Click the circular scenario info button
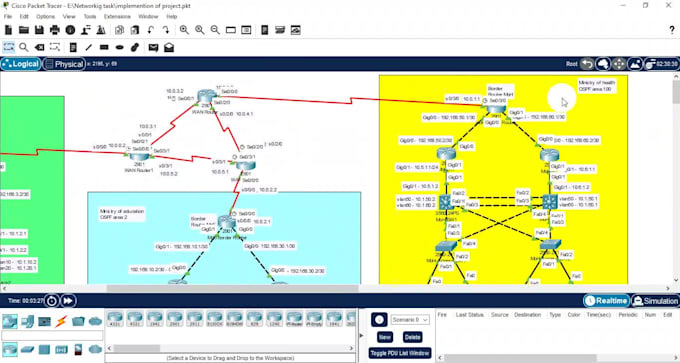Image resolution: width=680 pixels, height=363 pixels. pyautogui.click(x=379, y=320)
